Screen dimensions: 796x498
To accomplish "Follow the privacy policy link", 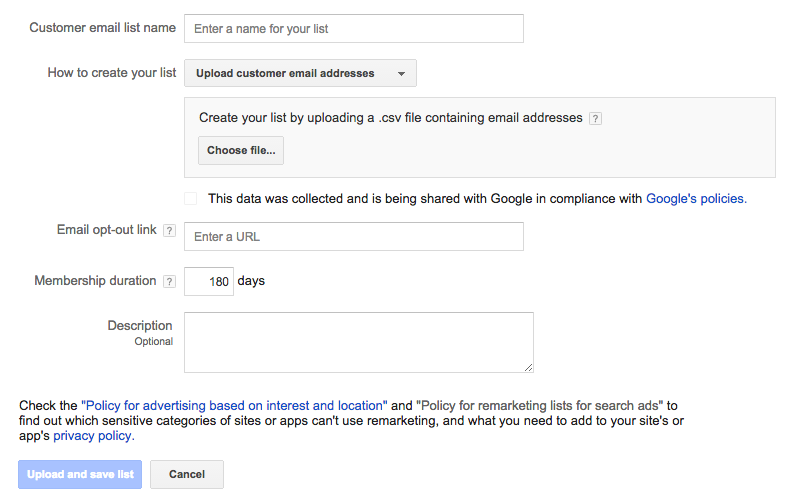I will [x=93, y=436].
